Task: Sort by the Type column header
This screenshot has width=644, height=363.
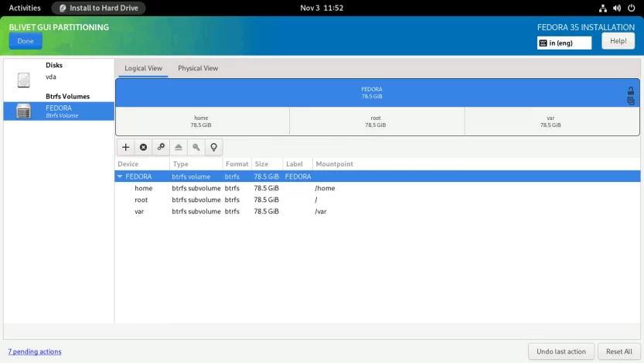Action: (x=196, y=163)
